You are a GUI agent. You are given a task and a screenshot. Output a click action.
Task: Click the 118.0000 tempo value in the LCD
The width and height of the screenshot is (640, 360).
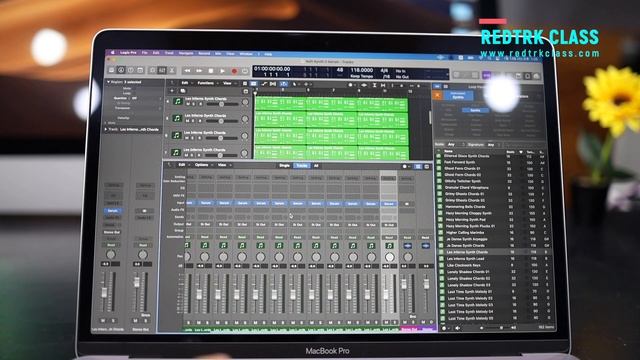(x=362, y=70)
